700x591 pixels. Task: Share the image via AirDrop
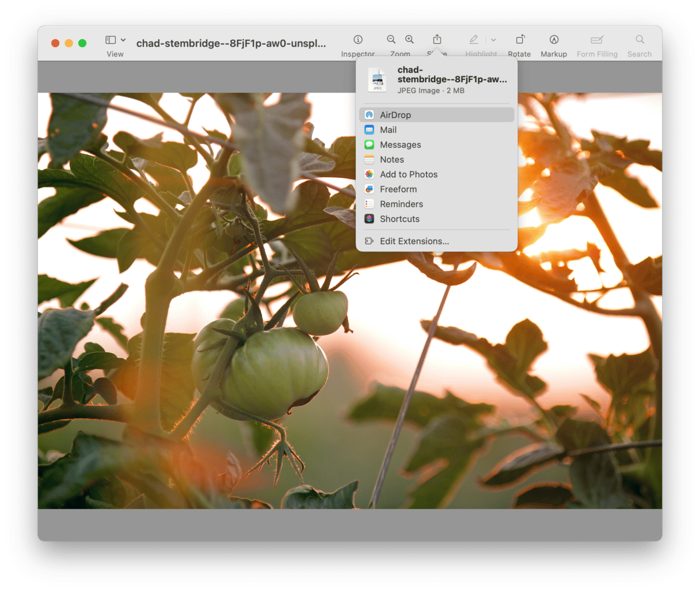436,115
